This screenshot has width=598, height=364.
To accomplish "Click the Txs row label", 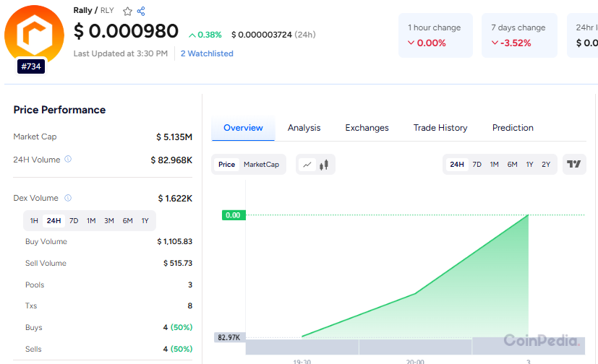I will click(x=31, y=305).
